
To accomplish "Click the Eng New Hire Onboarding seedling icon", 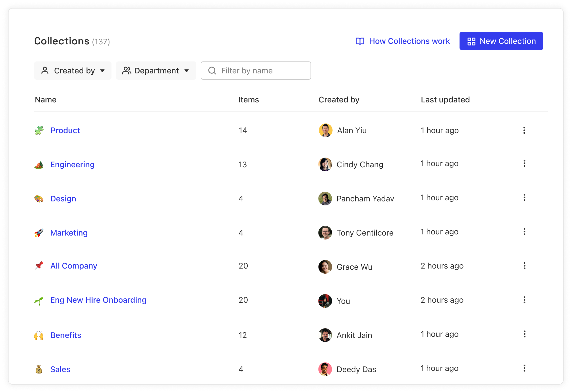I will coord(39,300).
